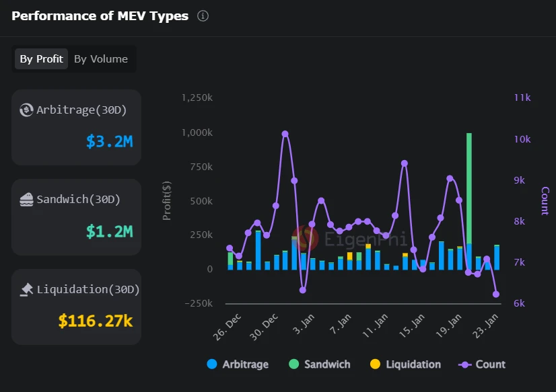
Task: Hide the Sandwich series via the legend
Action: click(x=320, y=364)
